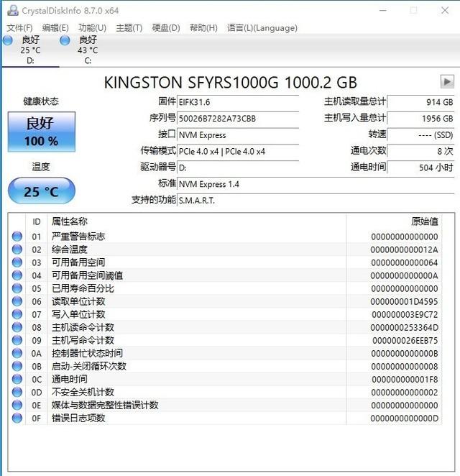Click status orb of row 04 可用备用空间阈值
This screenshot has width=460, height=476.
pos(17,275)
